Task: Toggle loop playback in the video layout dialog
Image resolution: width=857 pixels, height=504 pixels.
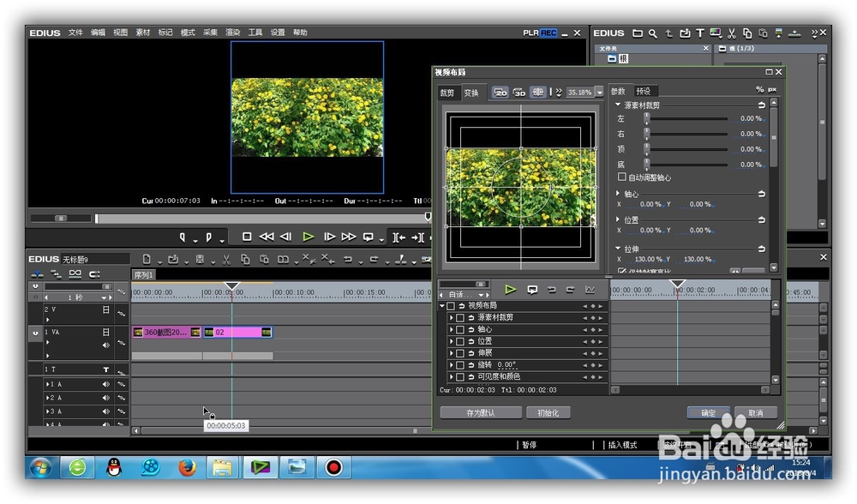Action: coord(532,290)
